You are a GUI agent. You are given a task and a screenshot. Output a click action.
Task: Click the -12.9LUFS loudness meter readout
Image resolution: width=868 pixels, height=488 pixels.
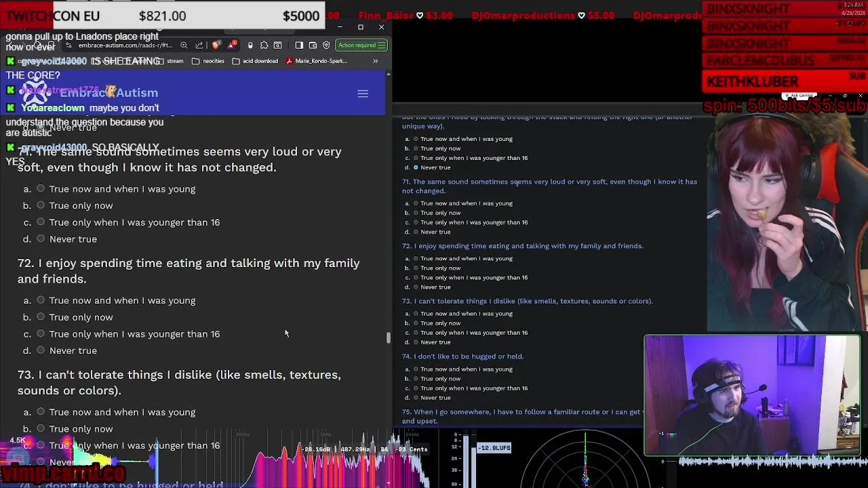(494, 448)
